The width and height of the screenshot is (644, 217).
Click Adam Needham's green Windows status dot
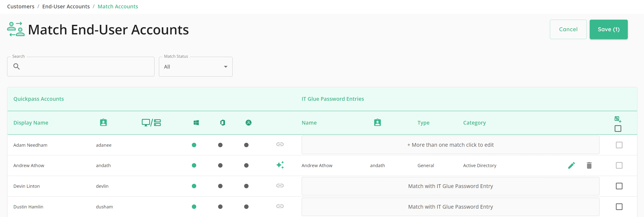[194, 145]
